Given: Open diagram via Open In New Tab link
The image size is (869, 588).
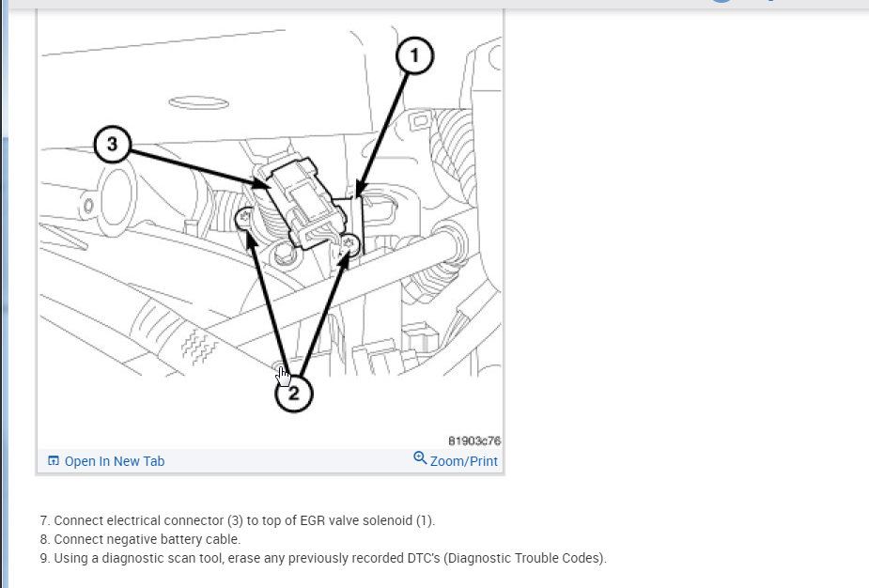Looking at the screenshot, I should (115, 461).
